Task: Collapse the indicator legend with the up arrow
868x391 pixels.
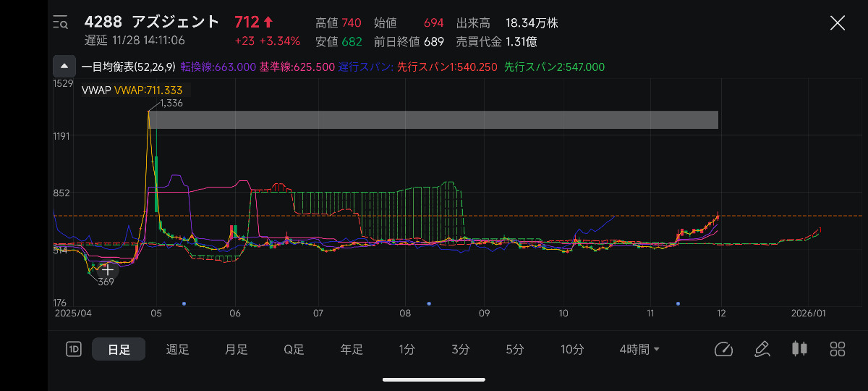Action: tap(64, 67)
